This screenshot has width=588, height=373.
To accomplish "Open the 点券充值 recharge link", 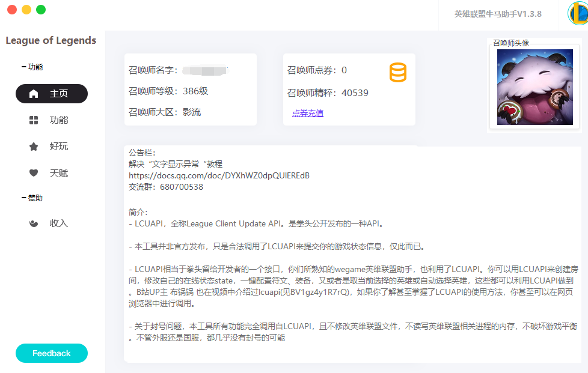I will [307, 113].
